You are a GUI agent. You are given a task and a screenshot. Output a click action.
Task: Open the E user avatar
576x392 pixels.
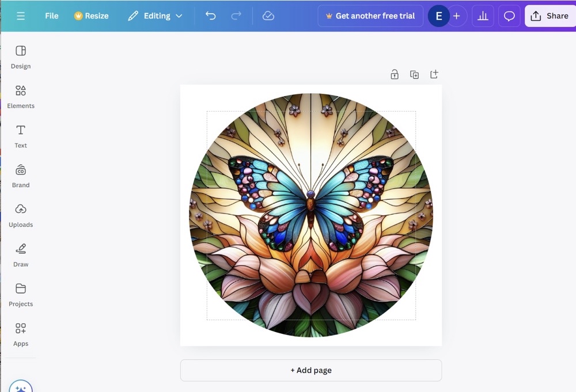point(438,16)
